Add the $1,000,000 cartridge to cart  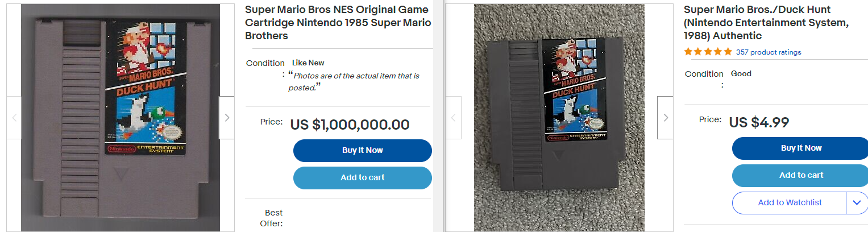pyautogui.click(x=362, y=177)
